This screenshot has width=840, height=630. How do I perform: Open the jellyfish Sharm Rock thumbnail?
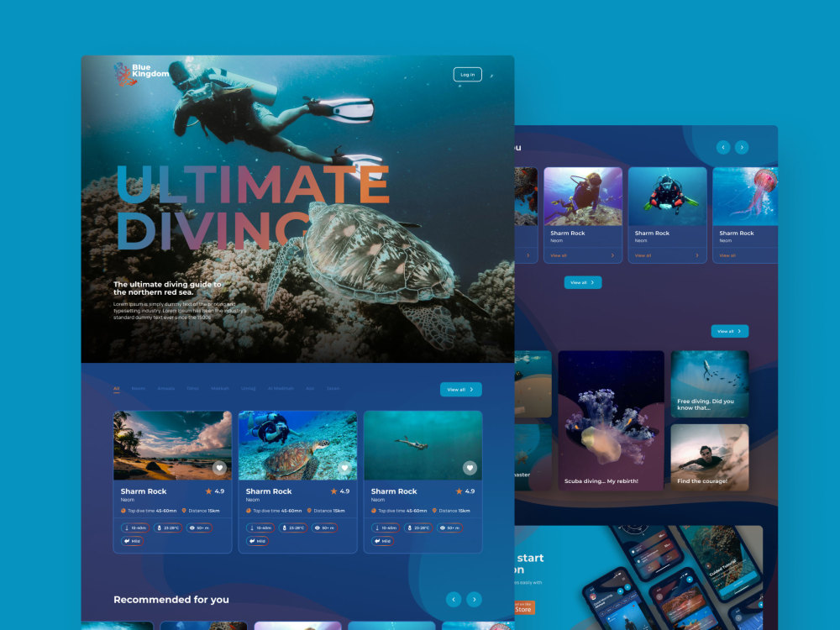coord(746,197)
